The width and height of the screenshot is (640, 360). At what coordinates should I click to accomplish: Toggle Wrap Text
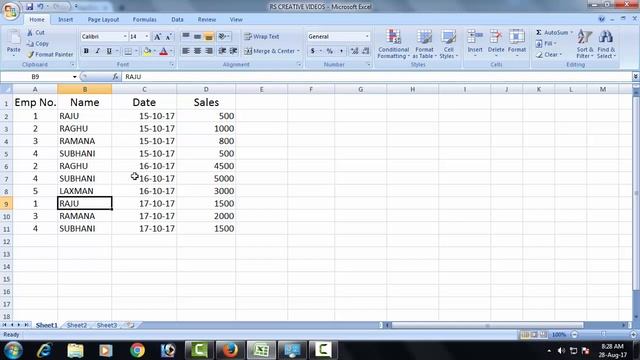(262, 36)
